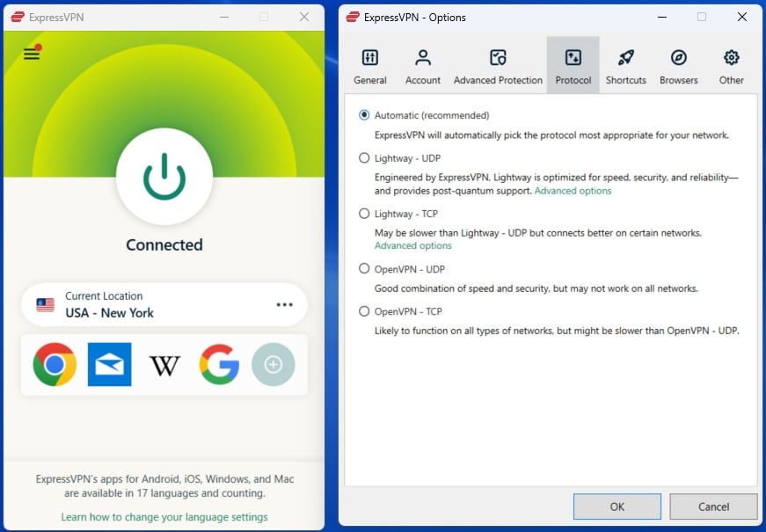The height and width of the screenshot is (532, 766).
Task: Open the Other settings tab
Action: pyautogui.click(x=732, y=66)
